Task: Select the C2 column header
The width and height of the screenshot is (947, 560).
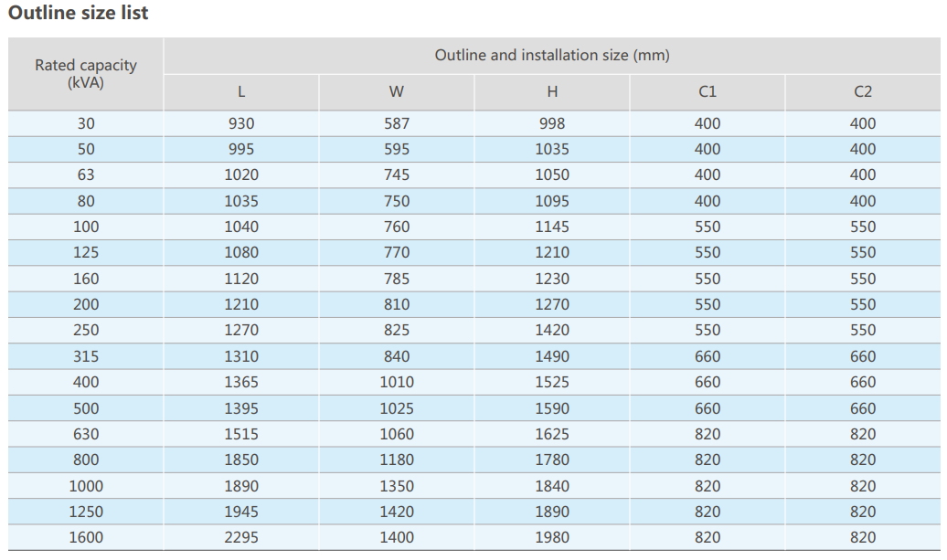Action: coord(863,92)
